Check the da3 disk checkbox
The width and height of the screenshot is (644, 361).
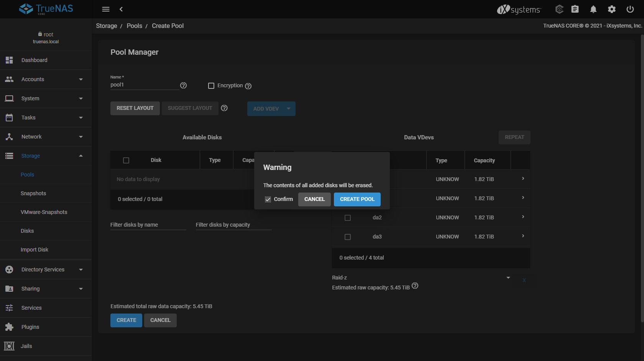[348, 237]
